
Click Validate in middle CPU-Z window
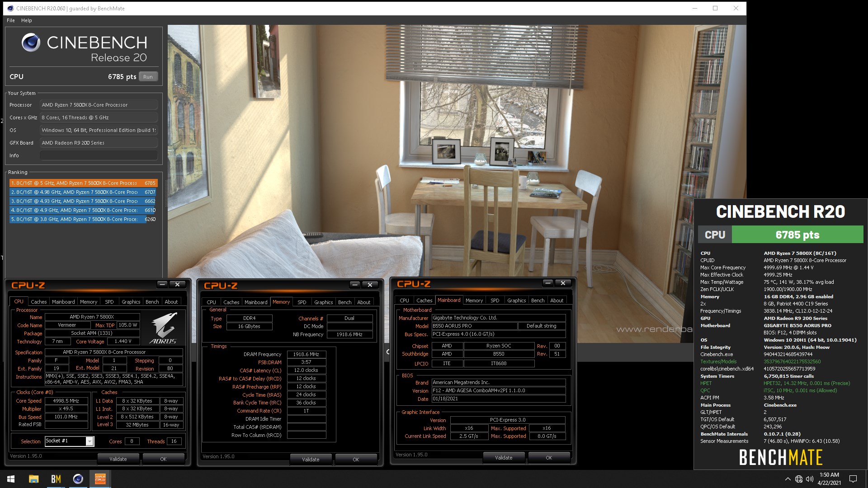[x=311, y=460]
